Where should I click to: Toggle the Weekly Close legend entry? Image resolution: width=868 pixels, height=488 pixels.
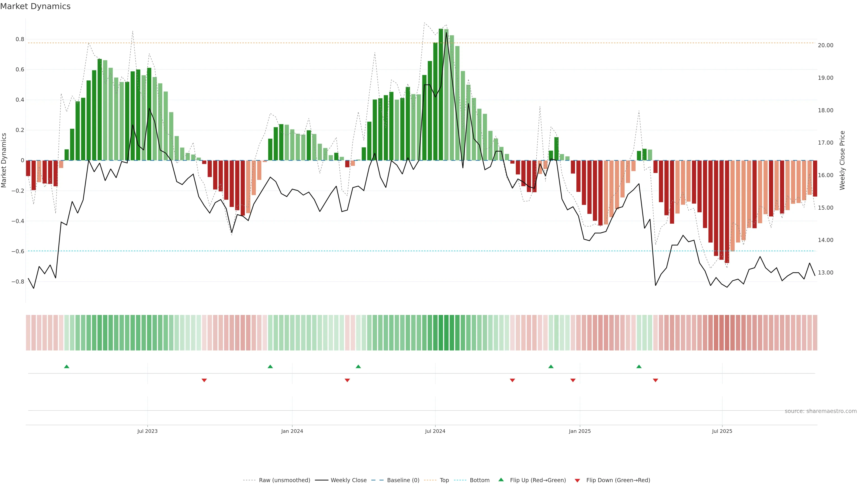coord(348,480)
